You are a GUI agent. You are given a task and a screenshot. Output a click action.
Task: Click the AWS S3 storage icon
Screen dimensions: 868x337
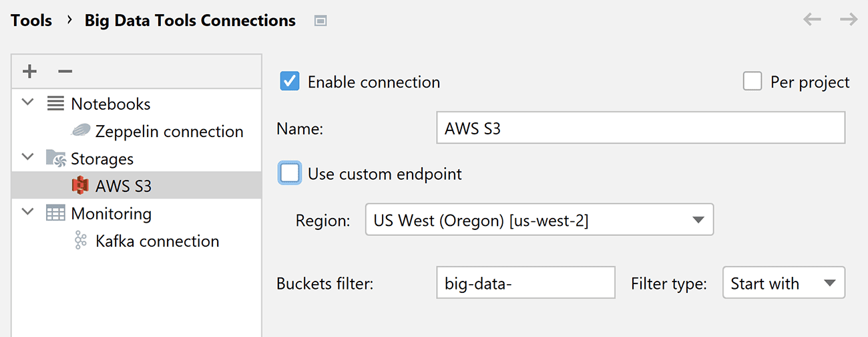coord(80,185)
